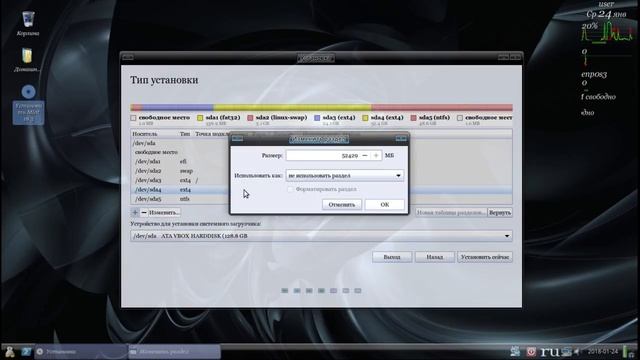Add partition with plus button
Screen dimensions: 640x360
click(x=135, y=212)
